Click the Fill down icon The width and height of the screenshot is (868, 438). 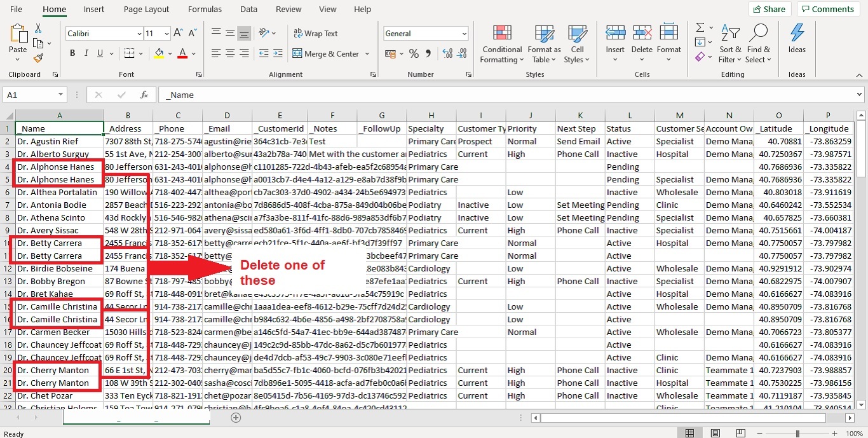[700, 43]
